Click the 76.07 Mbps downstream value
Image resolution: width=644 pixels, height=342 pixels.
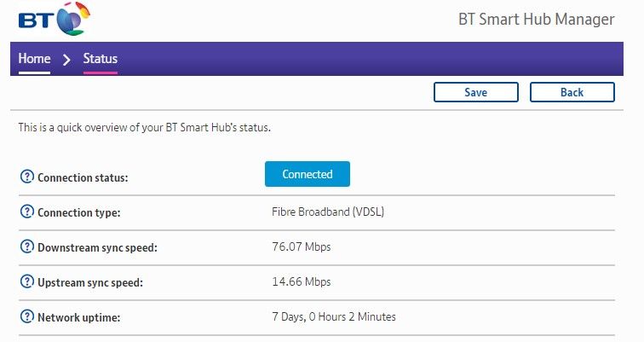click(x=300, y=247)
